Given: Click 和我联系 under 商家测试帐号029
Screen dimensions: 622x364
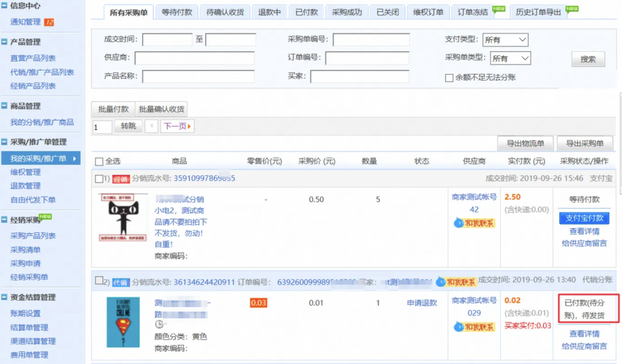Looking at the screenshot, I should tap(474, 327).
